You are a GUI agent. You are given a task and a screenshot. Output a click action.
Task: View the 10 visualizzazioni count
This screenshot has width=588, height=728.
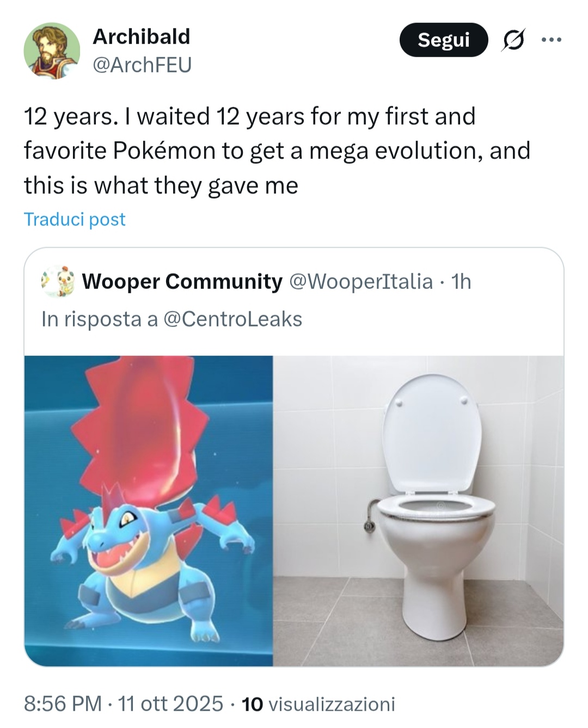(318, 704)
